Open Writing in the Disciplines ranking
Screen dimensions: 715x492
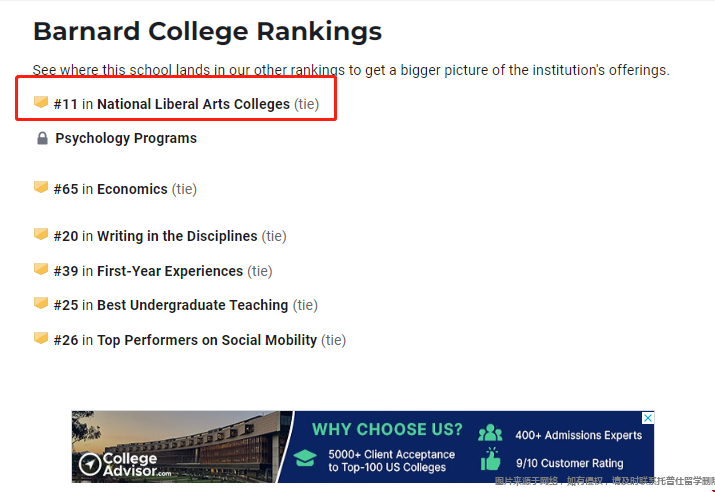(177, 236)
